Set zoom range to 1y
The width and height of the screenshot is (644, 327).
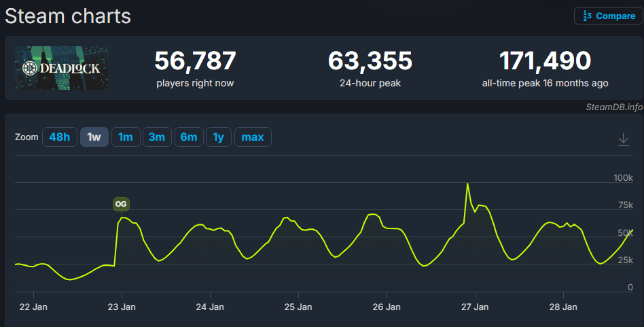(x=219, y=137)
